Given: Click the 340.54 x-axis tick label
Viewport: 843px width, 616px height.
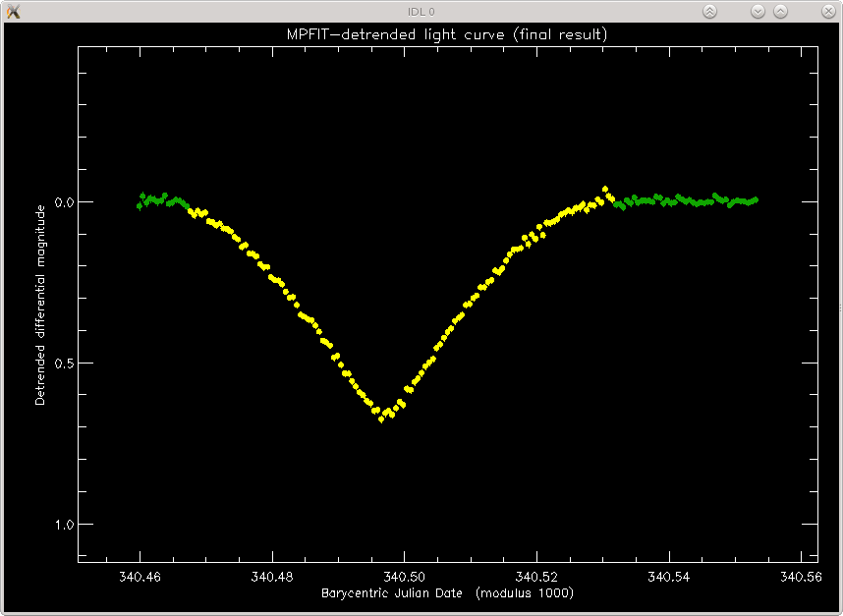Looking at the screenshot, I should pos(669,577).
